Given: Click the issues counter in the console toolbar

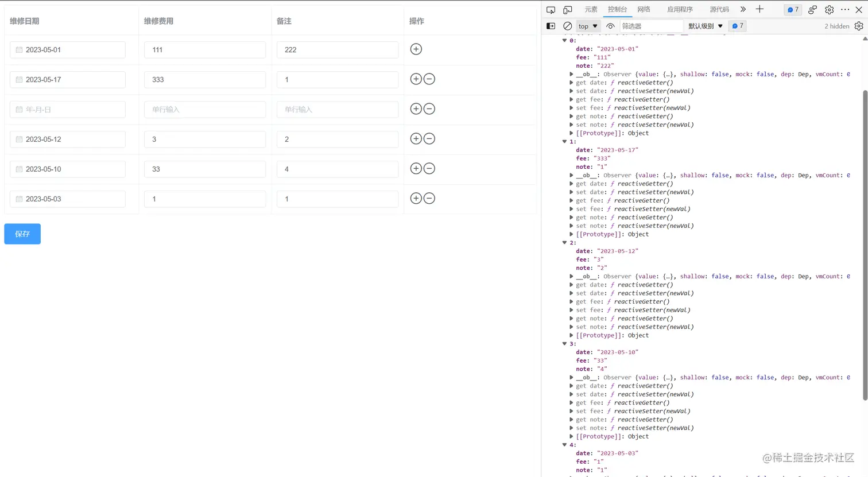Looking at the screenshot, I should click(738, 26).
